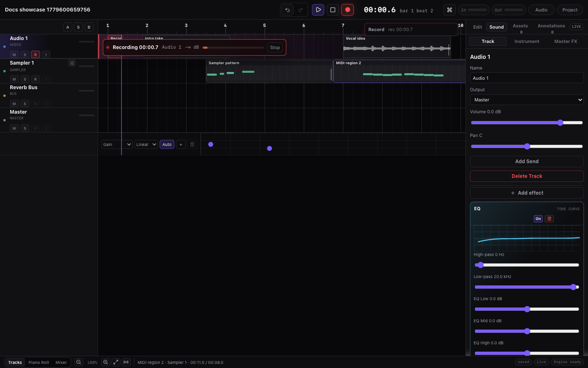The width and height of the screenshot is (588, 368).
Task: Toggle input monitoring on Audio 1
Action: coord(46,54)
